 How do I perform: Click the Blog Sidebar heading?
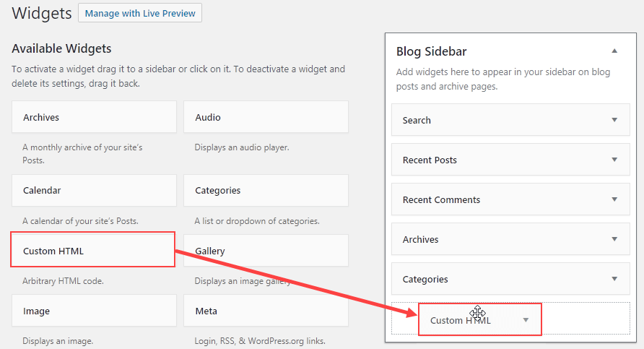431,51
